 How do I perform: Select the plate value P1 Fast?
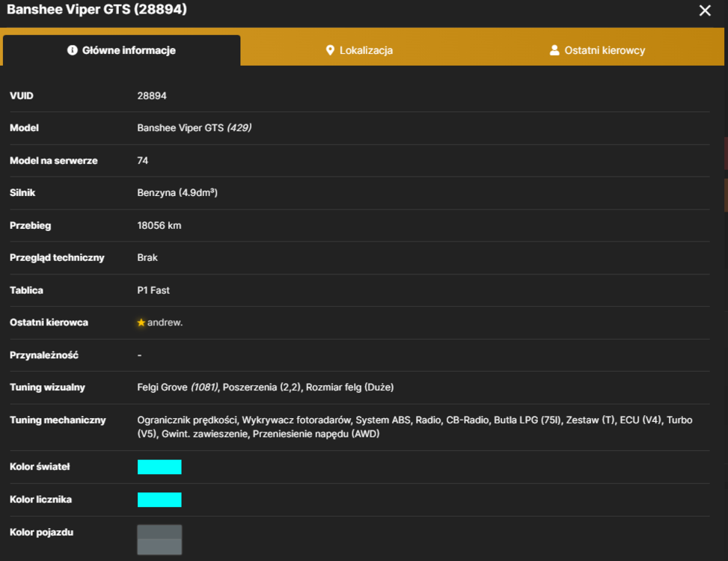click(153, 290)
